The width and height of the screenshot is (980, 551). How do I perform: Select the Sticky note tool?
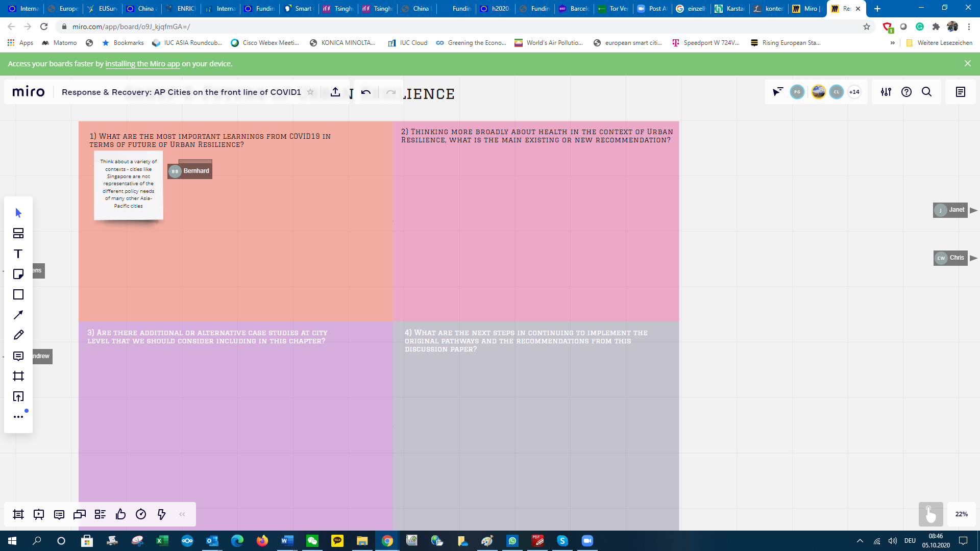18,274
